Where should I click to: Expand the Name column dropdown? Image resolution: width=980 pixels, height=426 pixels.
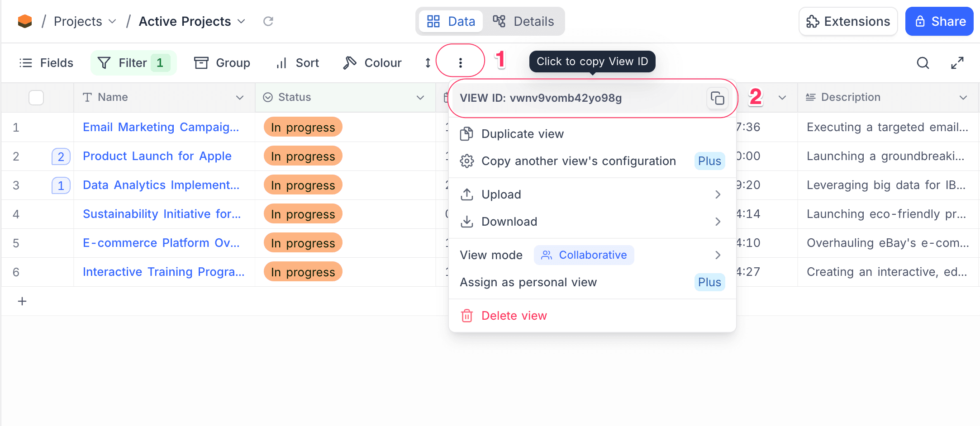(240, 97)
